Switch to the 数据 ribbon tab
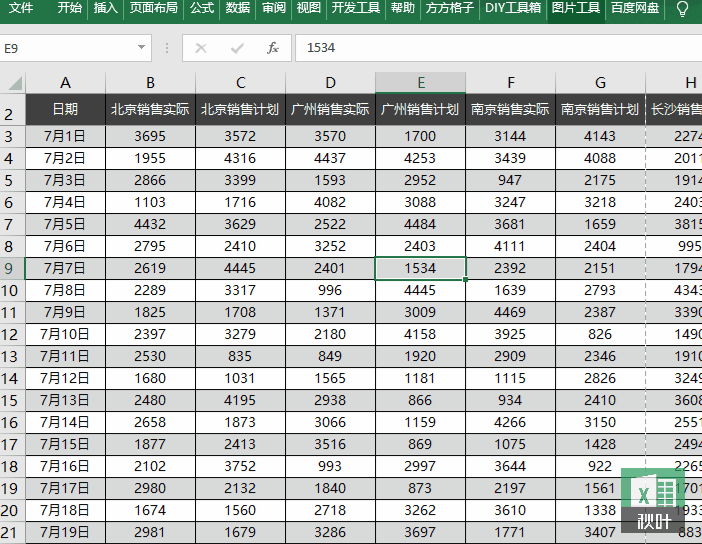The image size is (702, 544). point(238,8)
